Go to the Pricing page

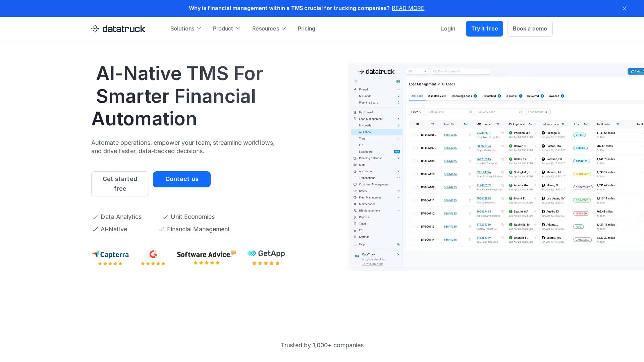pos(306,28)
